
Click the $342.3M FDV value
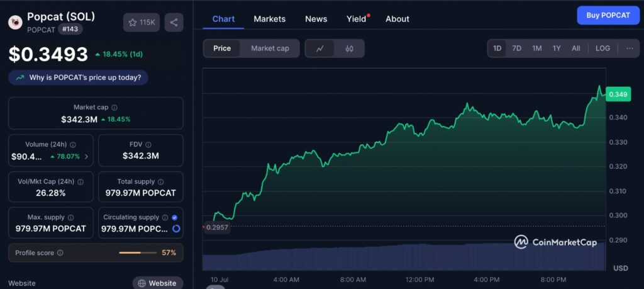140,156
